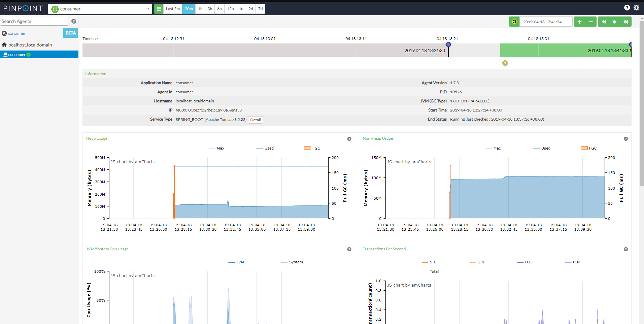
Task: Select the 1h time range
Action: point(200,9)
